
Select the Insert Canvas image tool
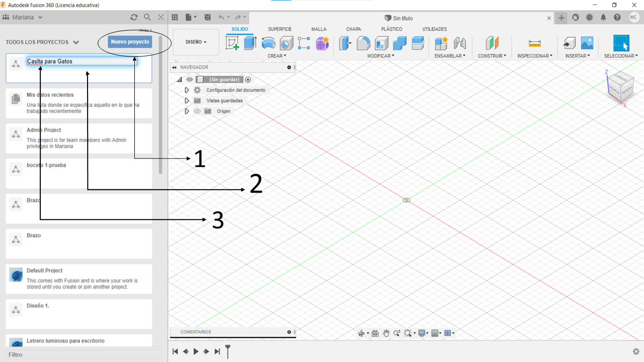(x=587, y=43)
